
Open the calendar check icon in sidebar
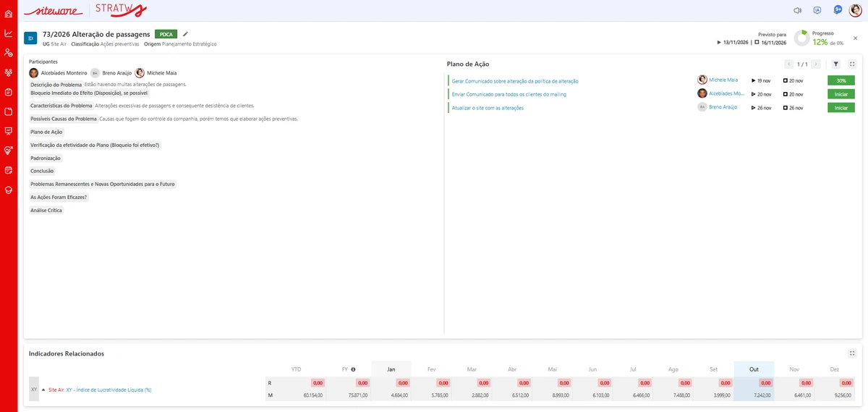9,170
